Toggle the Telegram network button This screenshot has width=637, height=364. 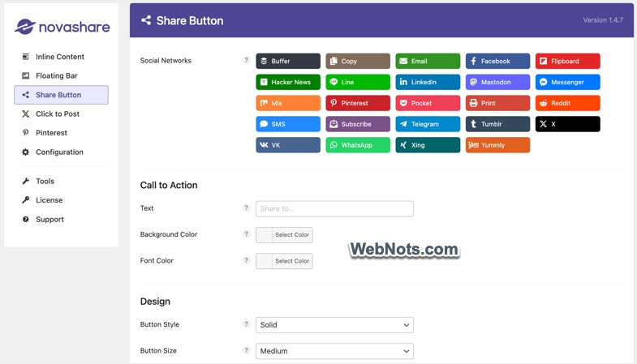[x=428, y=124]
